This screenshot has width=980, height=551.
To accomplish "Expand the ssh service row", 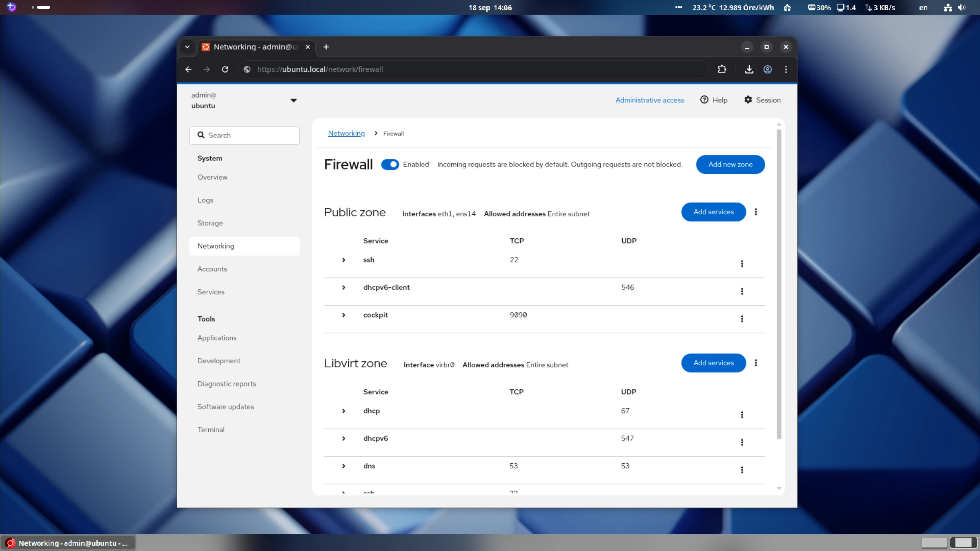I will click(x=343, y=260).
